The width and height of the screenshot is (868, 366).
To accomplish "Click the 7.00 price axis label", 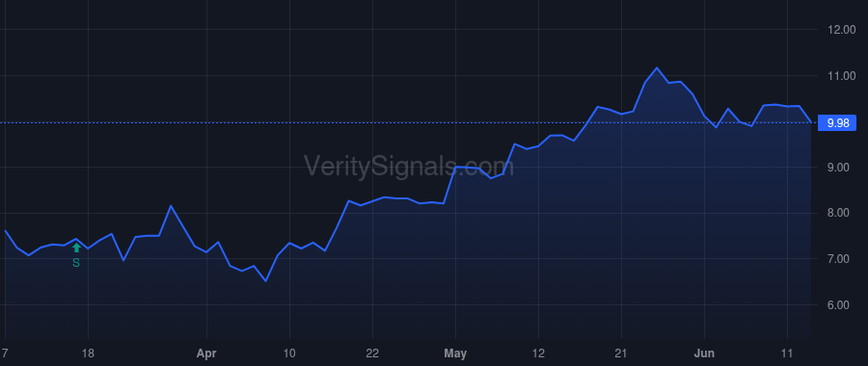I will pyautogui.click(x=841, y=259).
